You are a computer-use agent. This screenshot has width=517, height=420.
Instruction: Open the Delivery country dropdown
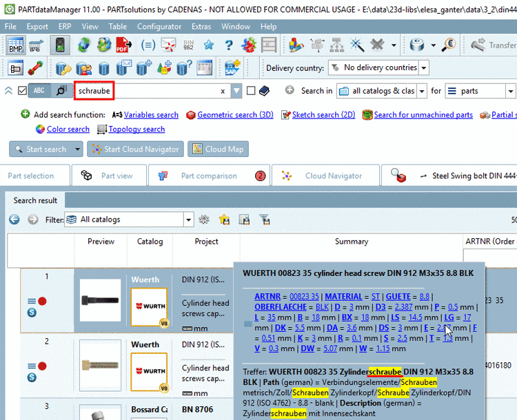pos(424,68)
